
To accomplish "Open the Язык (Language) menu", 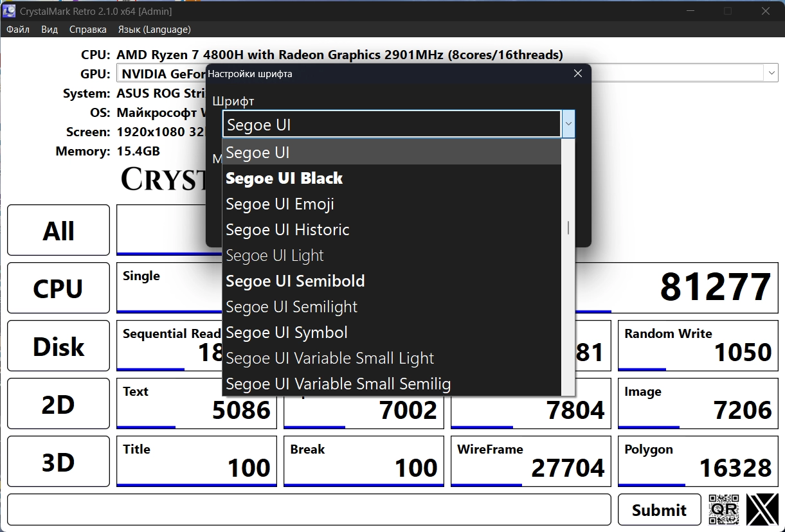I will point(154,30).
